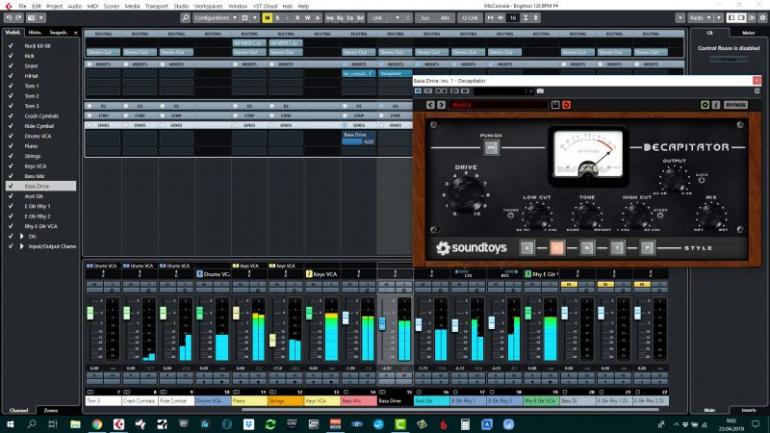
Task: Click the redo arrow in MixConsole toolbar
Action: [19, 18]
